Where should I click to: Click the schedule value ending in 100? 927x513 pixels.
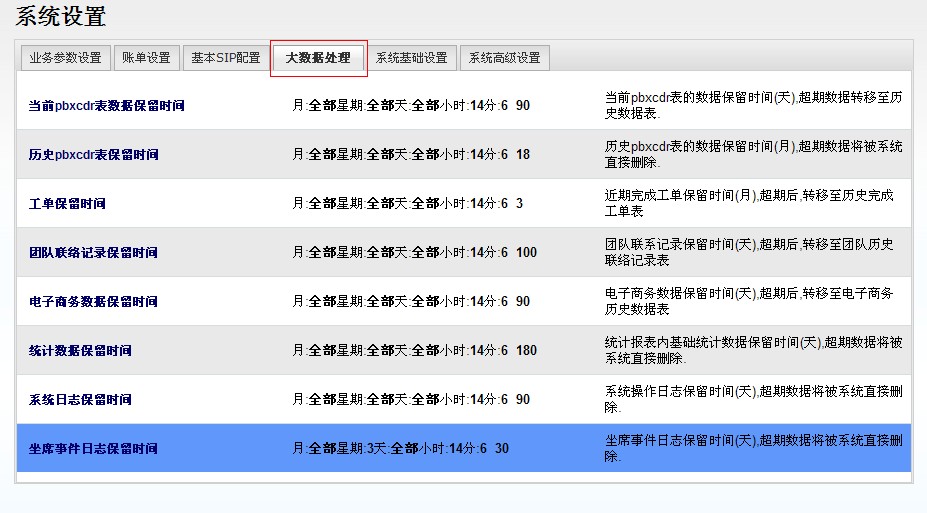tap(414, 253)
